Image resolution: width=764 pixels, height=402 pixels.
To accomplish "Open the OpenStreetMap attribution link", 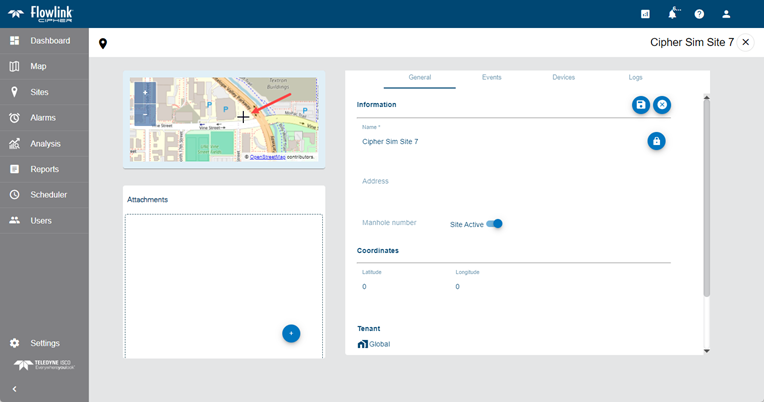I will (269, 157).
